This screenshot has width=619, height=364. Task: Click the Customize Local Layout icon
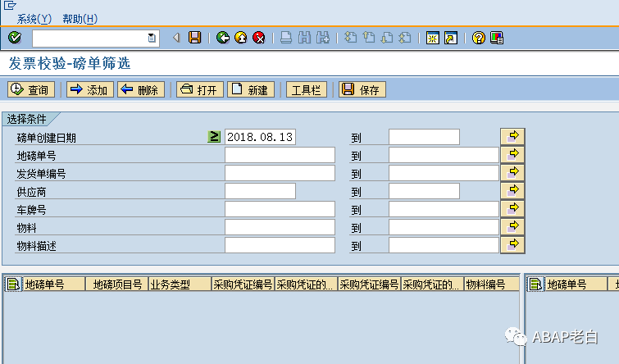point(497,38)
